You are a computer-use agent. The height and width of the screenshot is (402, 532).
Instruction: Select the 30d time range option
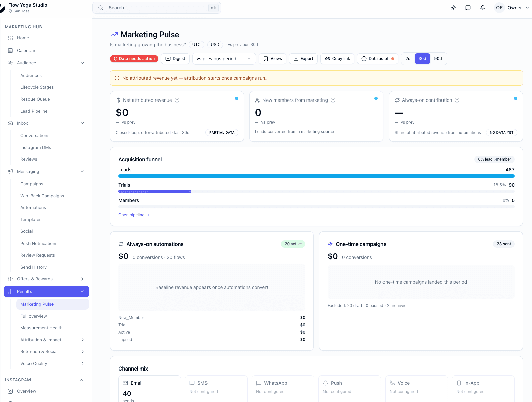422,59
